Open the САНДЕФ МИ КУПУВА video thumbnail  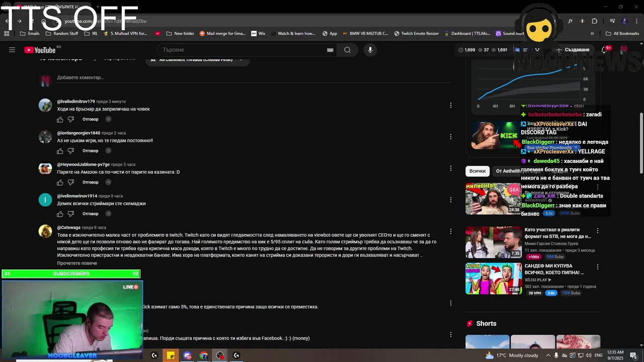494,279
